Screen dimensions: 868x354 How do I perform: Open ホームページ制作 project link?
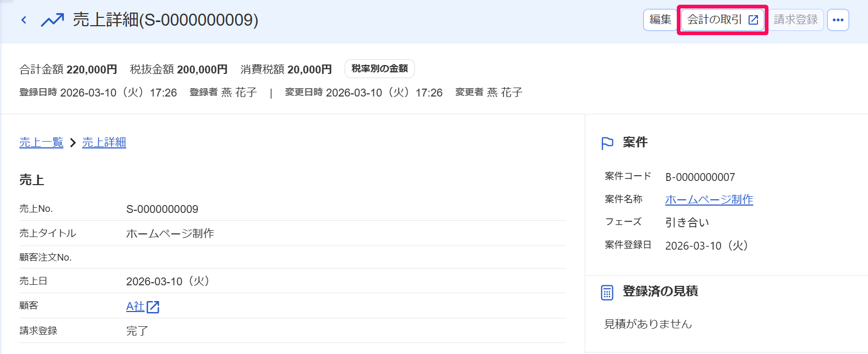709,199
